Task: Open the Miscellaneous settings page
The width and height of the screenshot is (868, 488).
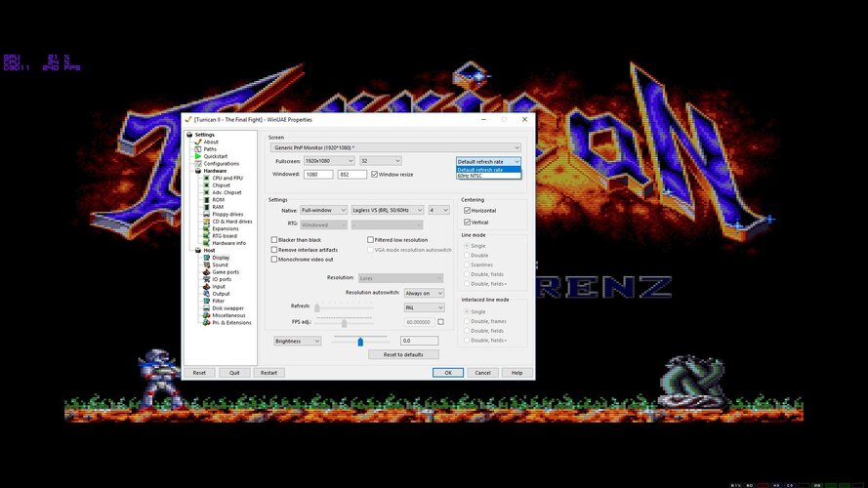Action: coord(228,315)
